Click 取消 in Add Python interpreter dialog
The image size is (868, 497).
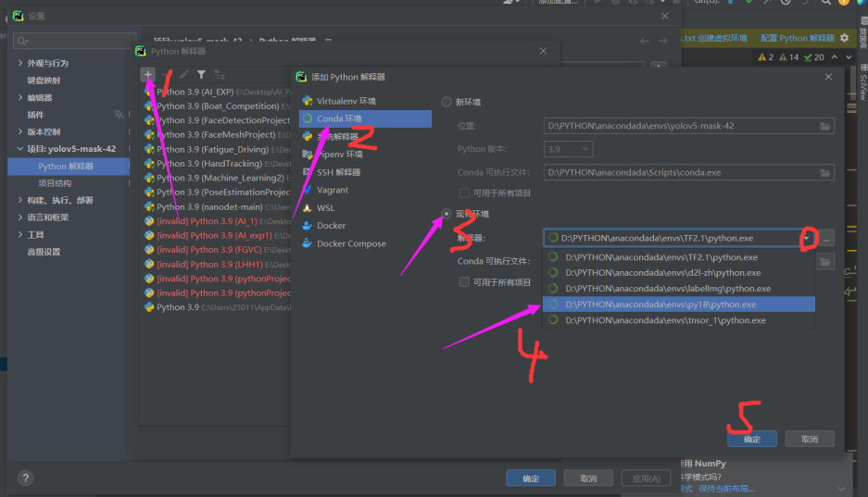click(810, 439)
